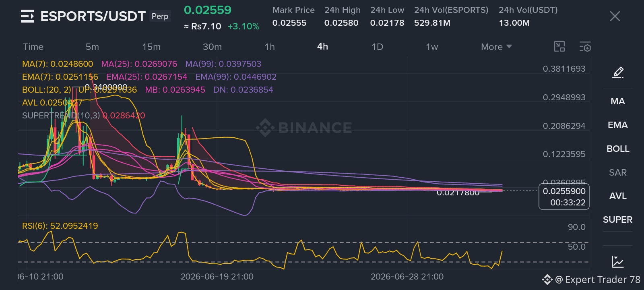Open the chart layout split icon
This screenshot has width=644, height=290.
pyautogui.click(x=559, y=47)
